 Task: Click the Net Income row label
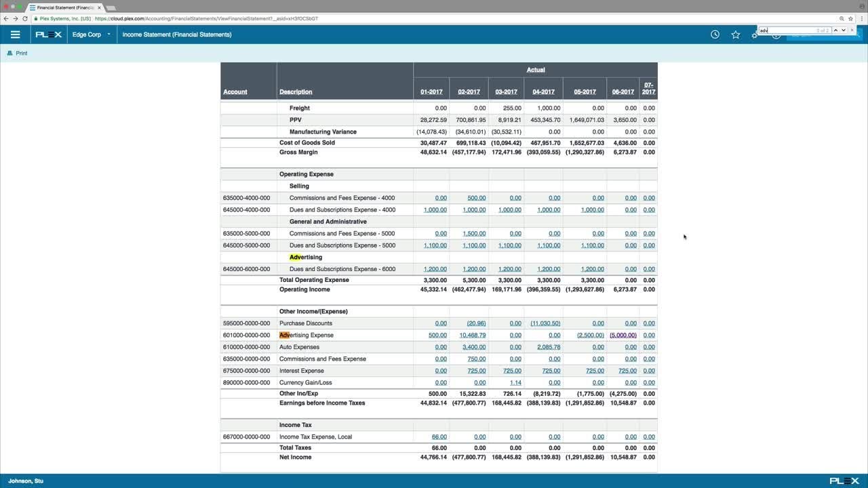(295, 457)
